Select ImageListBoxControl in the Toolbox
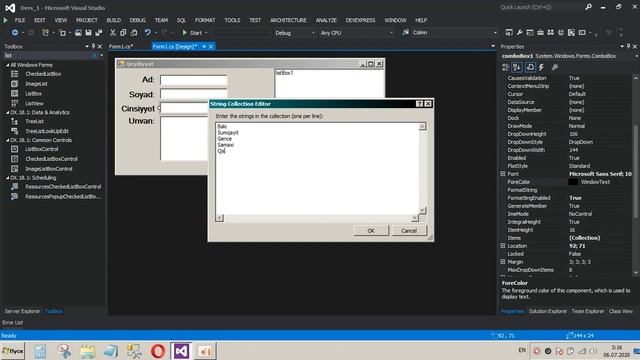 [x=49, y=169]
